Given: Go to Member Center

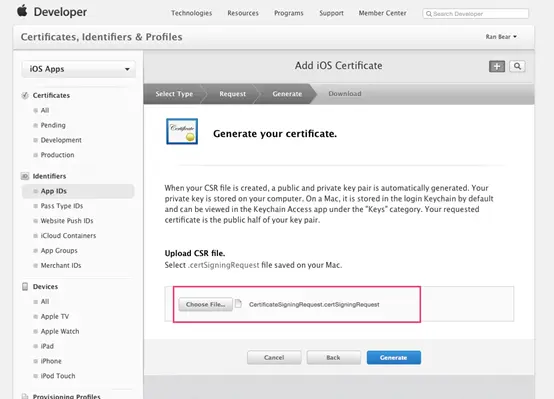Looking at the screenshot, I should (383, 13).
